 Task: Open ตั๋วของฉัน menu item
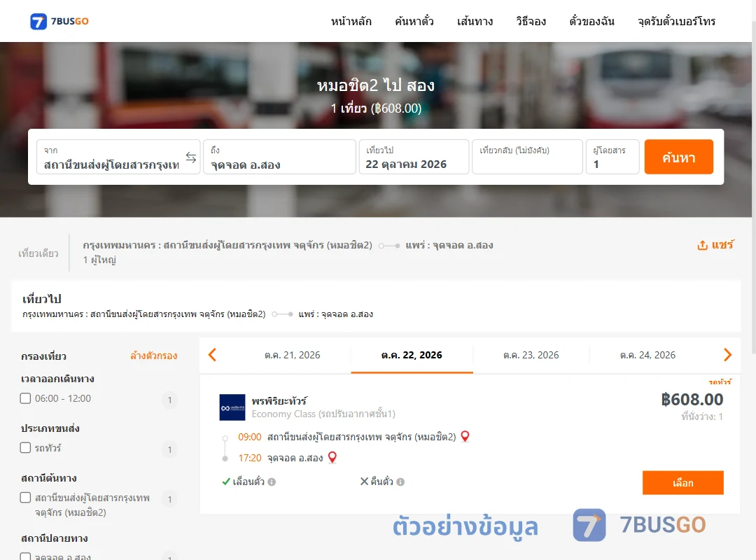click(591, 21)
